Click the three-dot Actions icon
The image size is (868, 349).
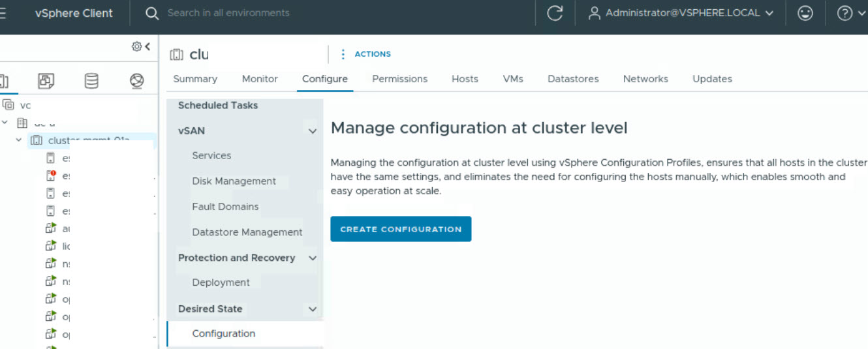(343, 54)
